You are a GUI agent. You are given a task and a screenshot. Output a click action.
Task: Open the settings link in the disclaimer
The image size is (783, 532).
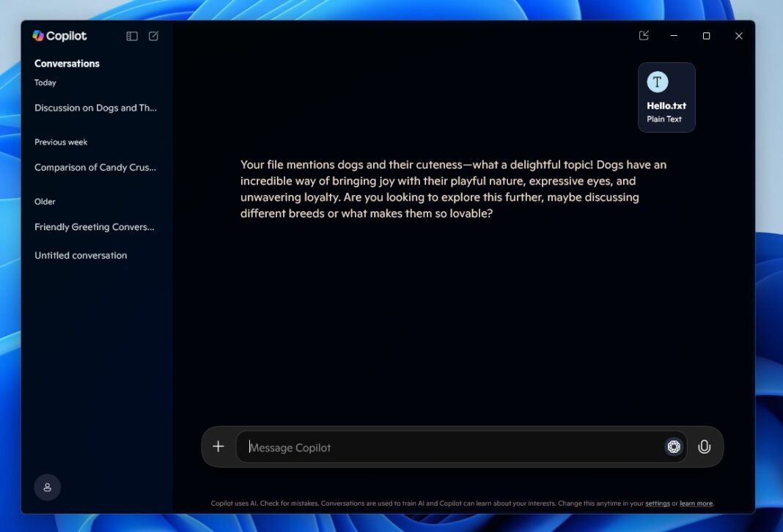click(x=658, y=503)
